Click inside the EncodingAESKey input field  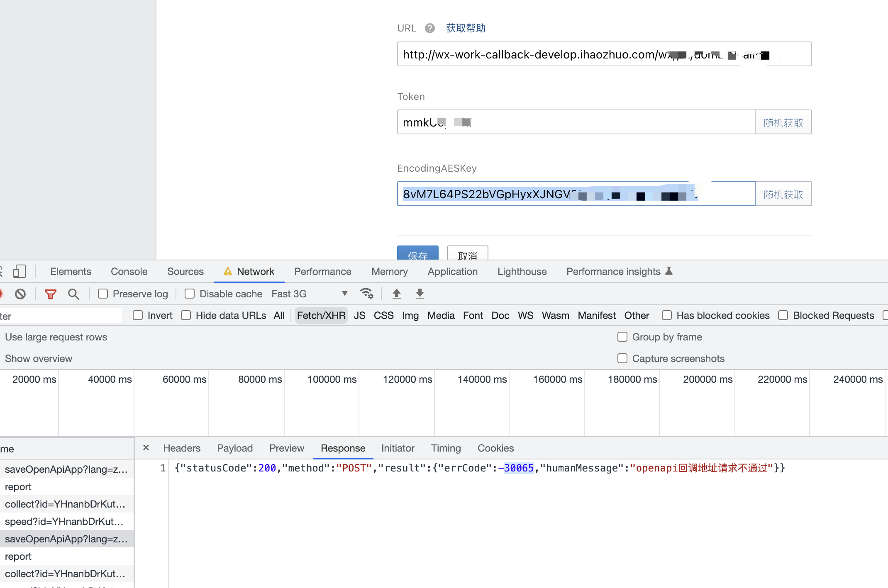click(576, 194)
